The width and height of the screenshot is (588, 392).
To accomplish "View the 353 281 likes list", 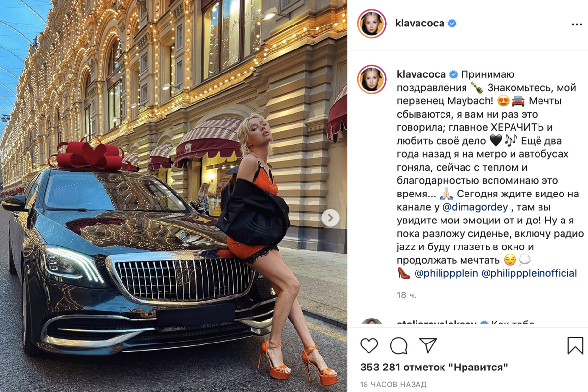I will [x=434, y=367].
